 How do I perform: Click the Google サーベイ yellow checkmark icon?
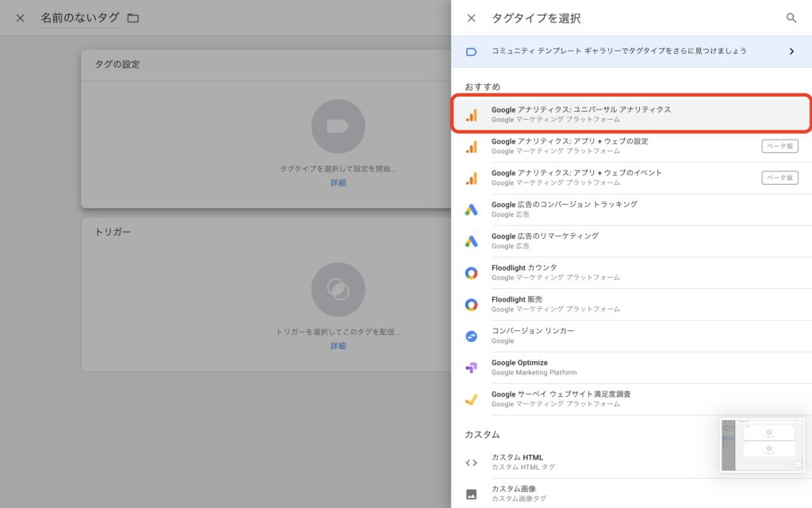click(x=471, y=400)
